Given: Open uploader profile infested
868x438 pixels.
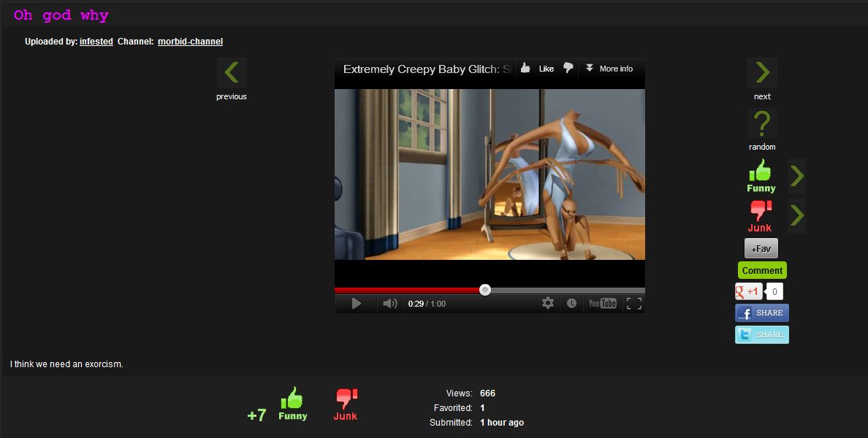Looking at the screenshot, I should tap(96, 42).
